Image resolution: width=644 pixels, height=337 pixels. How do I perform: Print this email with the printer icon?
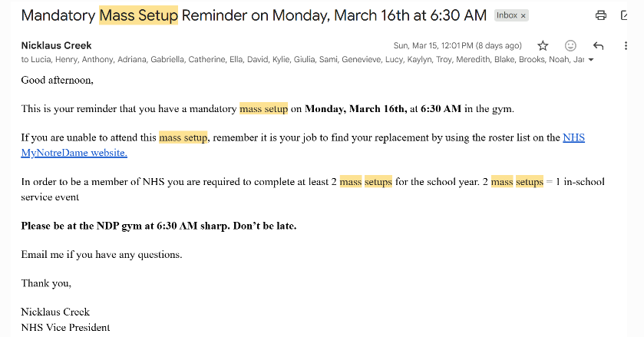click(601, 15)
